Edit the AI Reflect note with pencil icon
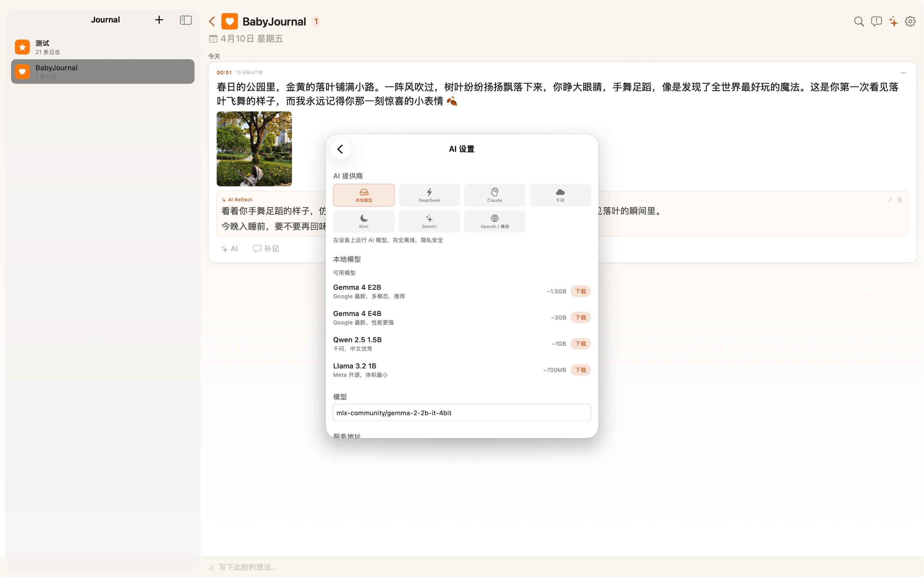 pyautogui.click(x=889, y=200)
